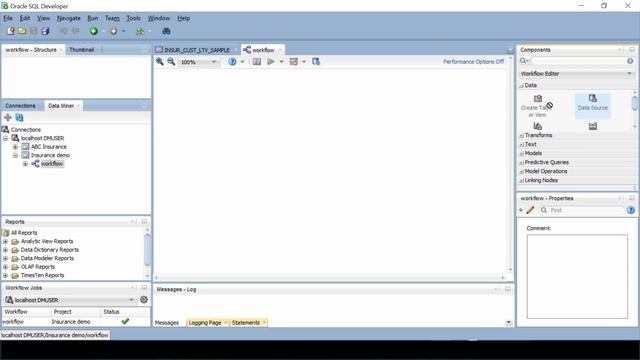
Task: Click the SQL connection icon in main toolbar
Action: point(140,31)
